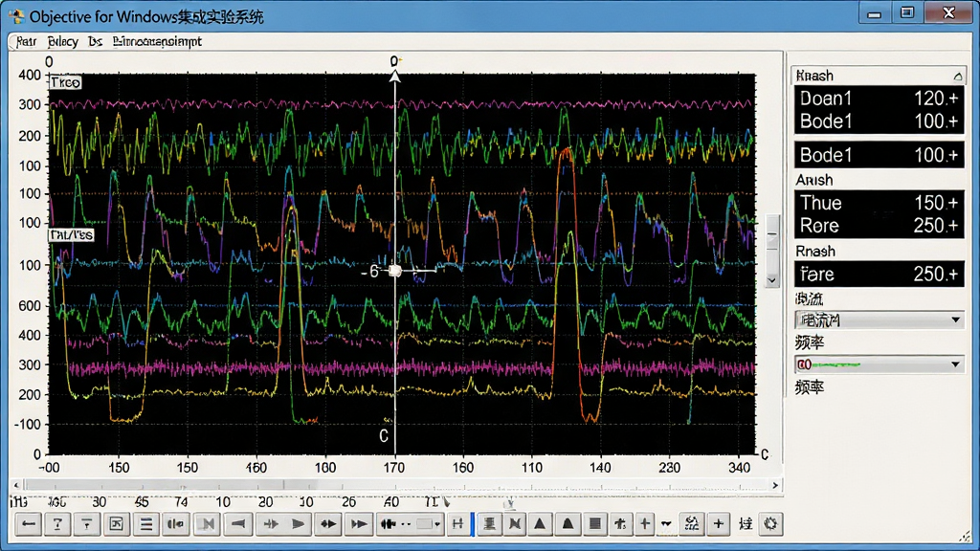Screen dimensions: 980x551
Task: Click the small down-arrow in the bottom toolbar
Action: point(666,523)
